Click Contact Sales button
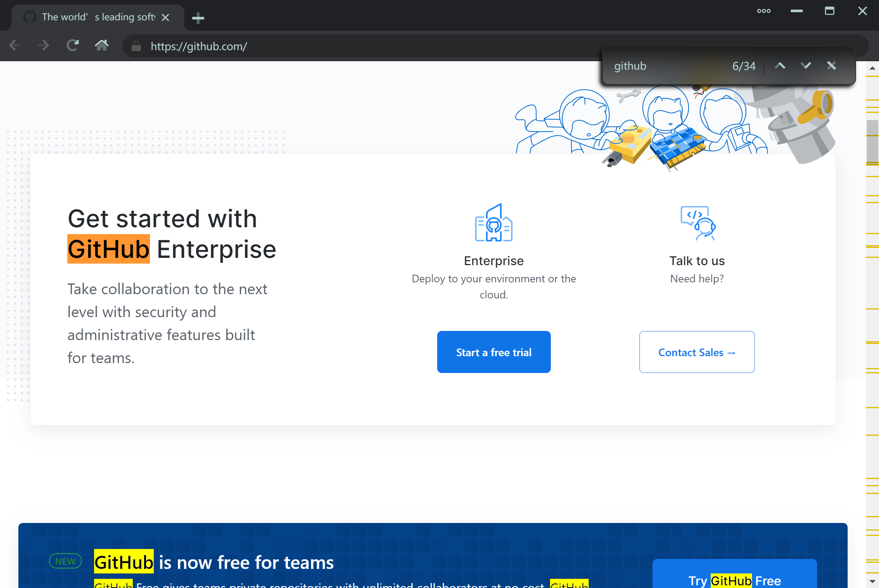 697,352
